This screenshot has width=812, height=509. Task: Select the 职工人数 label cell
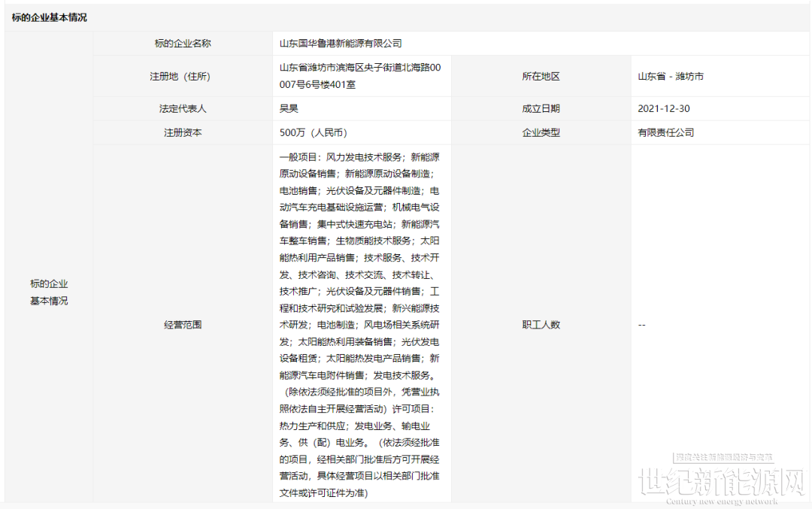(x=541, y=325)
